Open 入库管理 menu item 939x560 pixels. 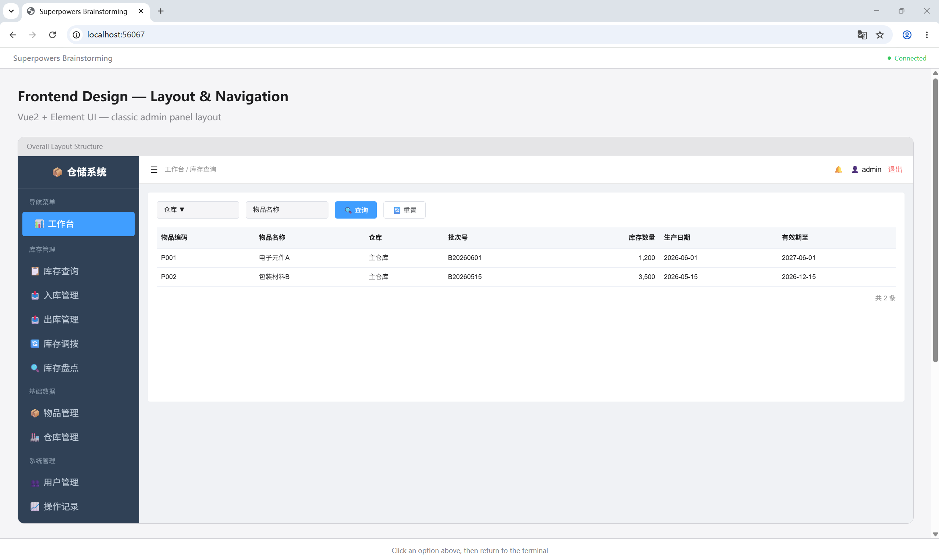[x=78, y=295]
